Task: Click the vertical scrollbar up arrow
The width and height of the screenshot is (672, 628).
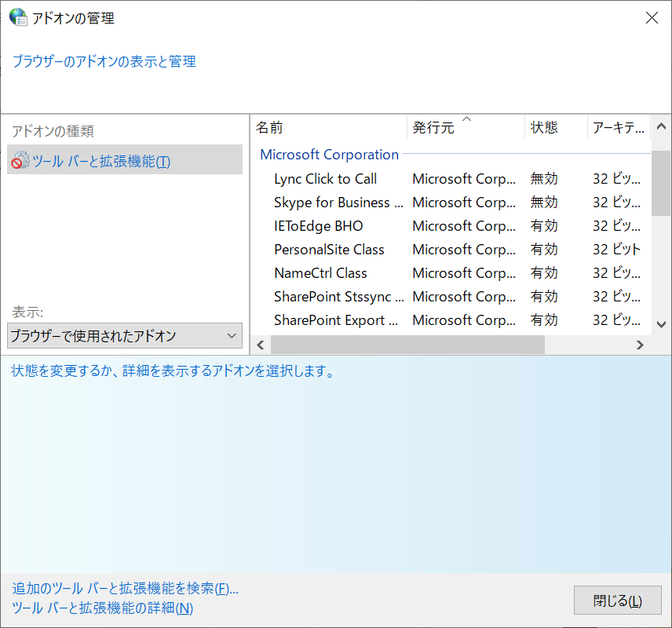Action: pos(661,126)
